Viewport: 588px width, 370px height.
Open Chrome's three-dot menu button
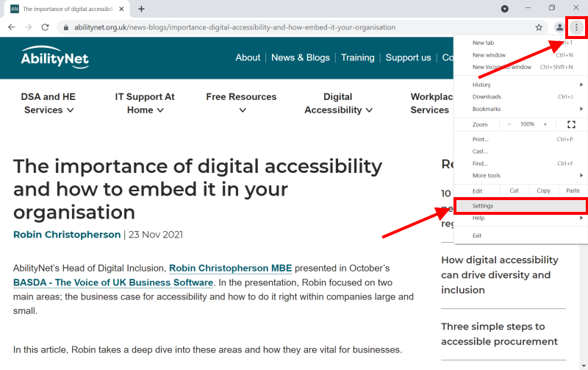tap(576, 27)
